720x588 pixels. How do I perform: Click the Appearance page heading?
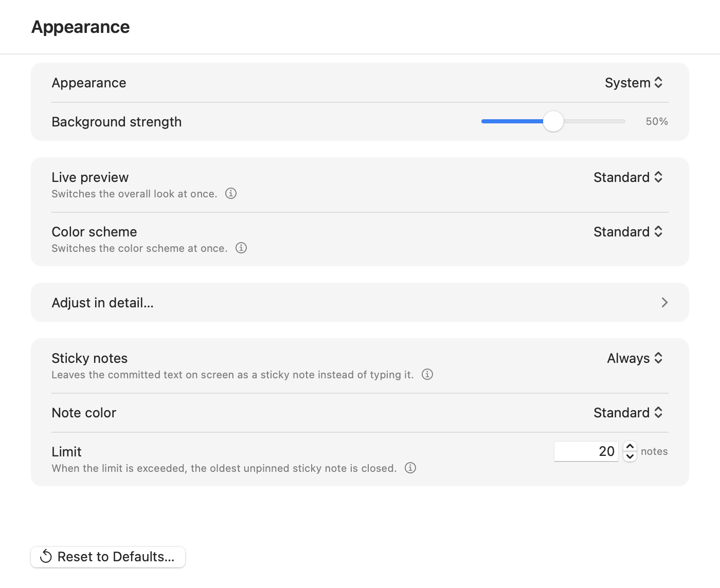(x=81, y=27)
